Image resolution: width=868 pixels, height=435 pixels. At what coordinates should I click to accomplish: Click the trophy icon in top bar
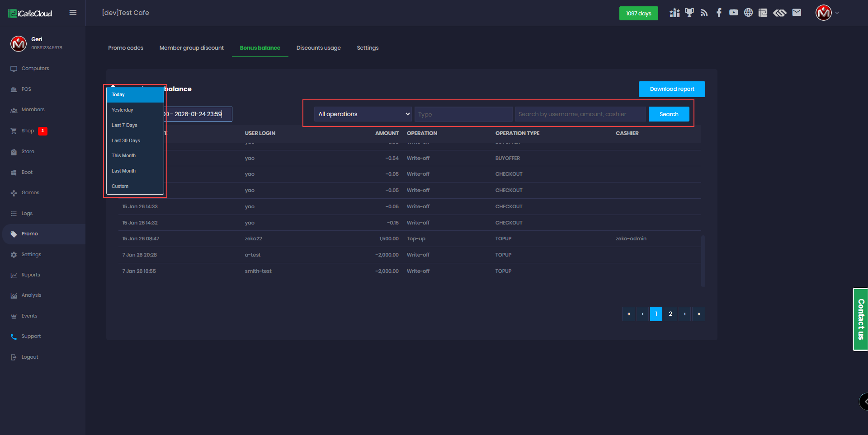[689, 13]
